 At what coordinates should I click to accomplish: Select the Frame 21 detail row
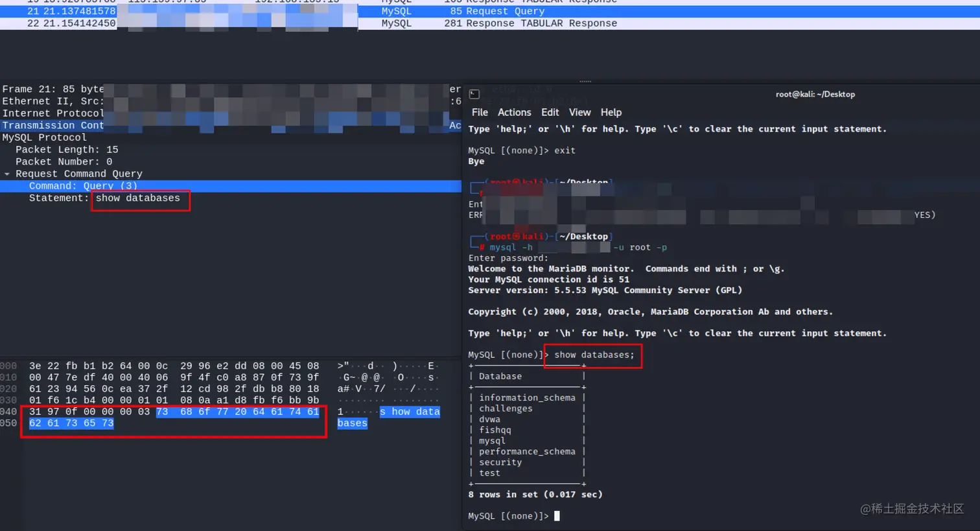pos(231,89)
